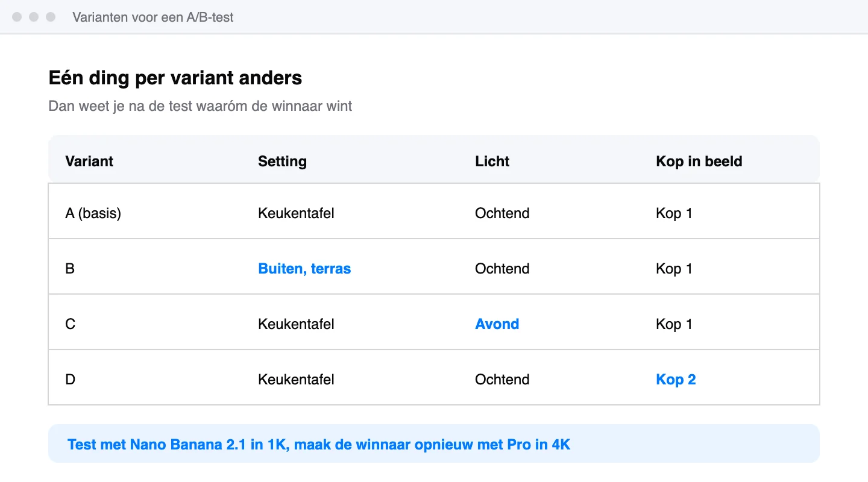Click the 'Buiten, terras' highlighted cell
Screen dimensions: 868x482
click(x=304, y=269)
